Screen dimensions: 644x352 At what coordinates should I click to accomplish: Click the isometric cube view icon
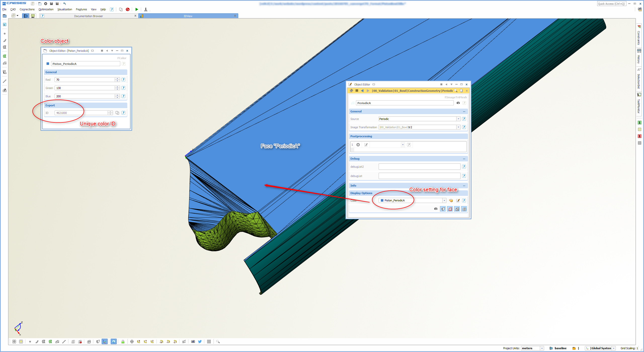click(x=132, y=341)
